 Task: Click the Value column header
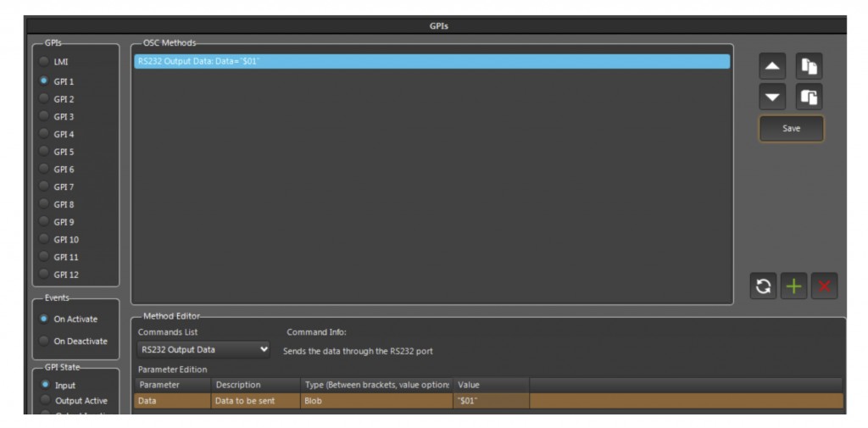click(490, 385)
